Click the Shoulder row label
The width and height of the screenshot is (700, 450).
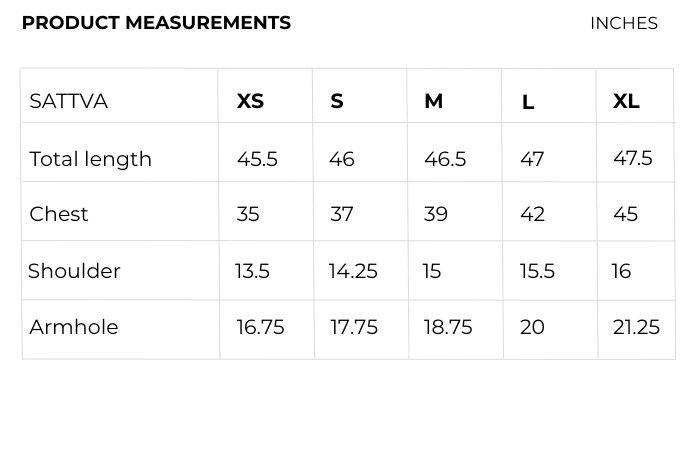tap(74, 271)
